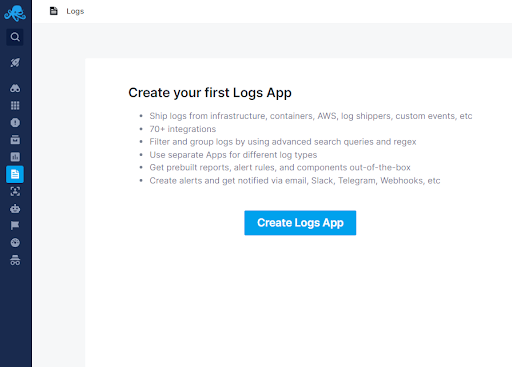Screen dimensions: 512x367
Task: Open the archive box icon in sidebar
Action: tap(15, 140)
